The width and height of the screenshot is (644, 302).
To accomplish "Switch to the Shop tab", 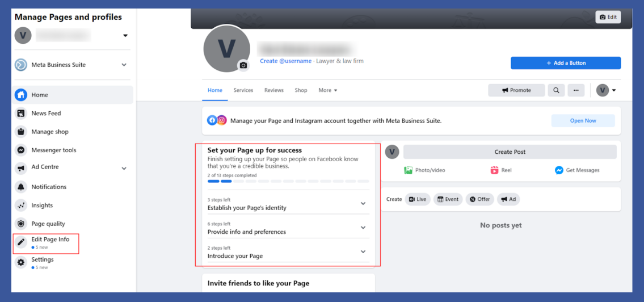I will point(301,90).
